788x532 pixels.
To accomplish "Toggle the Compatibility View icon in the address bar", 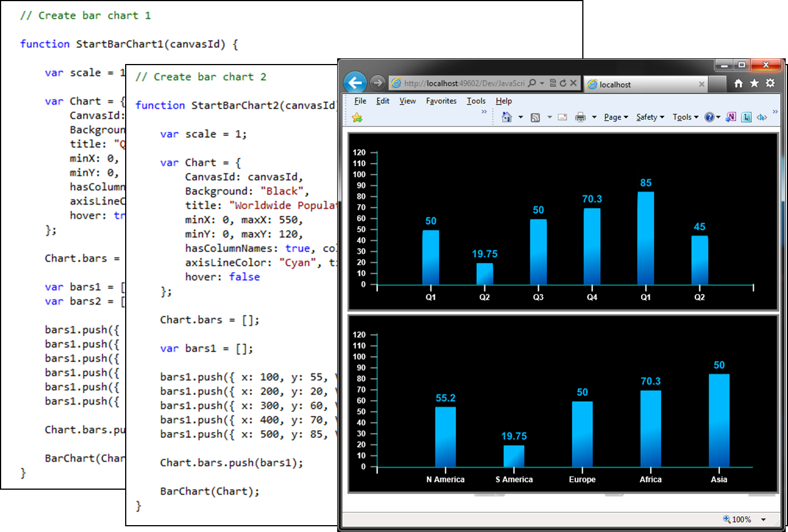I will [553, 83].
